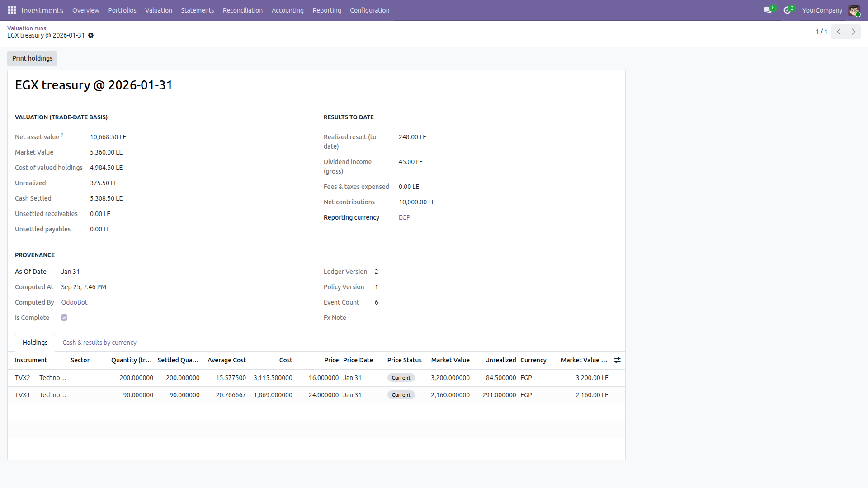Open the activities clock icon

click(787, 10)
